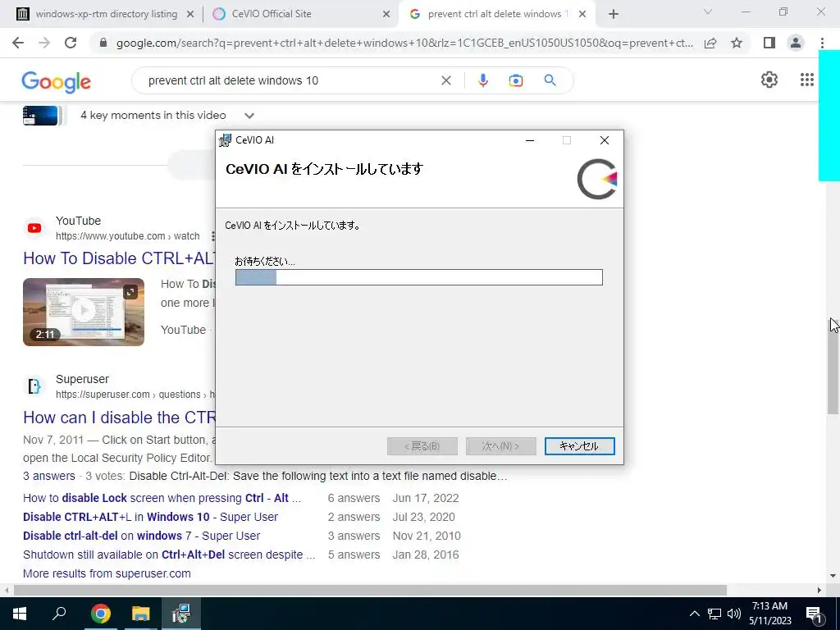The width and height of the screenshot is (840, 630).
Task: Play the 2:11 YouTube video thumbnail
Action: 84,312
